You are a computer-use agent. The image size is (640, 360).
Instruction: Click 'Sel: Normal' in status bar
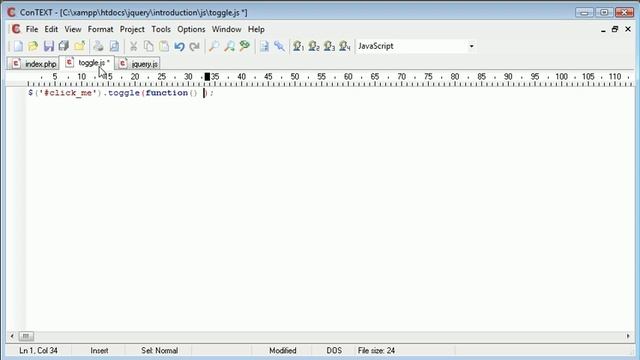point(160,351)
